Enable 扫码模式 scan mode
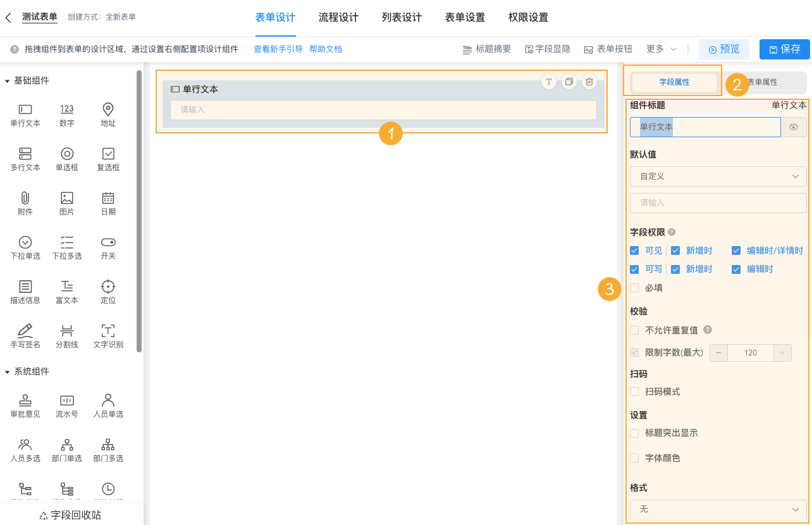Screen dimensions: 812x525 click(634, 392)
